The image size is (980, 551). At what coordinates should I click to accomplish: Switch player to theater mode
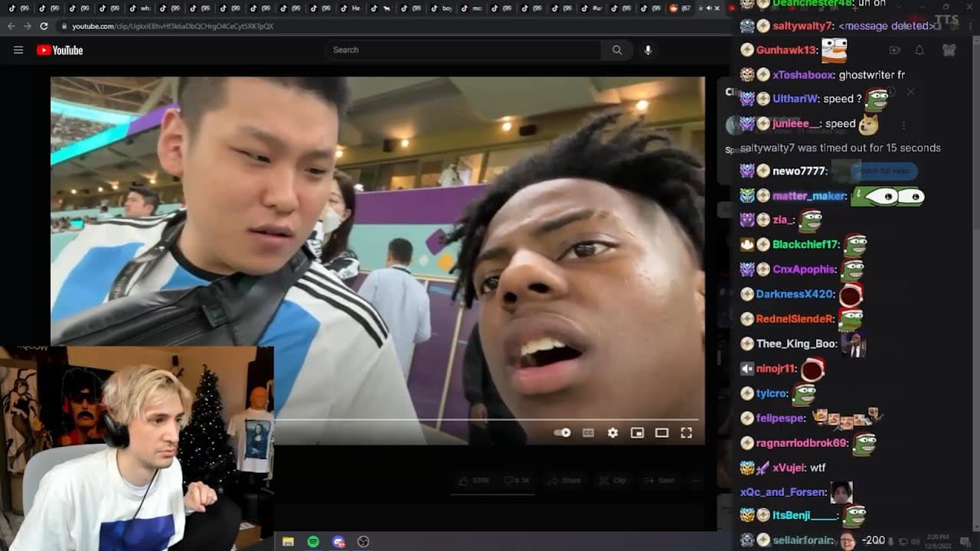(661, 432)
